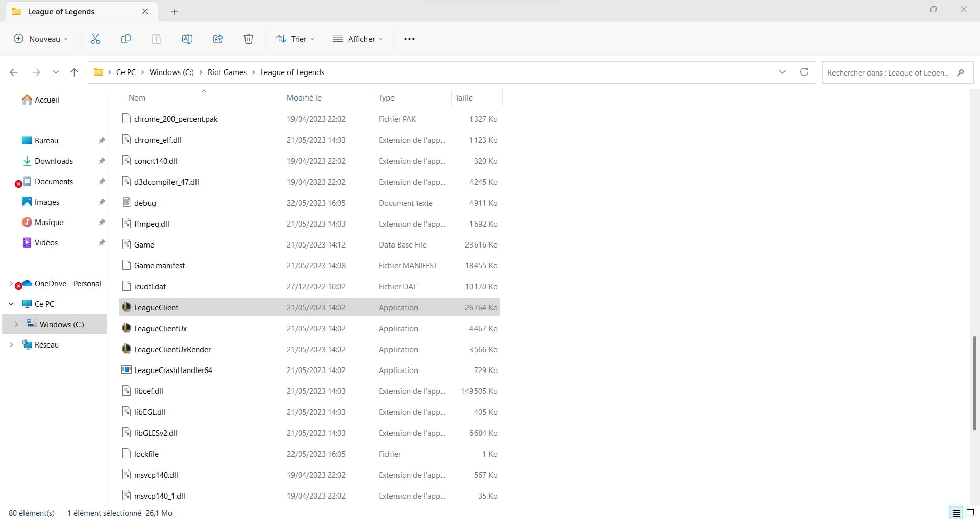
Task: Go forward with the right arrow
Action: point(36,72)
